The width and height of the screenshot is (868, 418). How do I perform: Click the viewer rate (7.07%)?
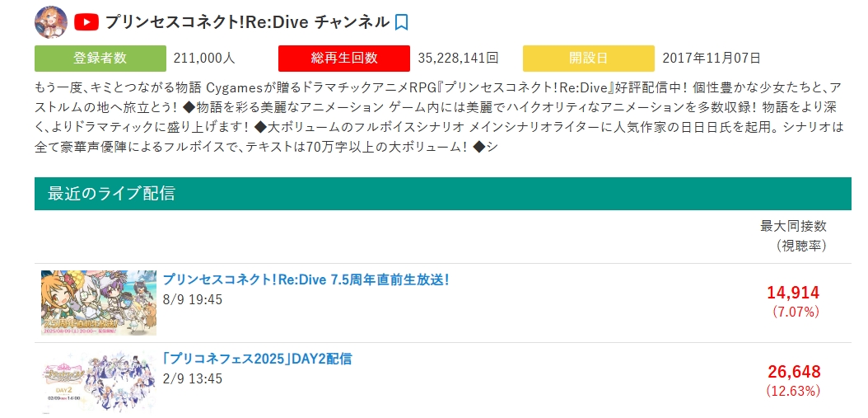796,312
